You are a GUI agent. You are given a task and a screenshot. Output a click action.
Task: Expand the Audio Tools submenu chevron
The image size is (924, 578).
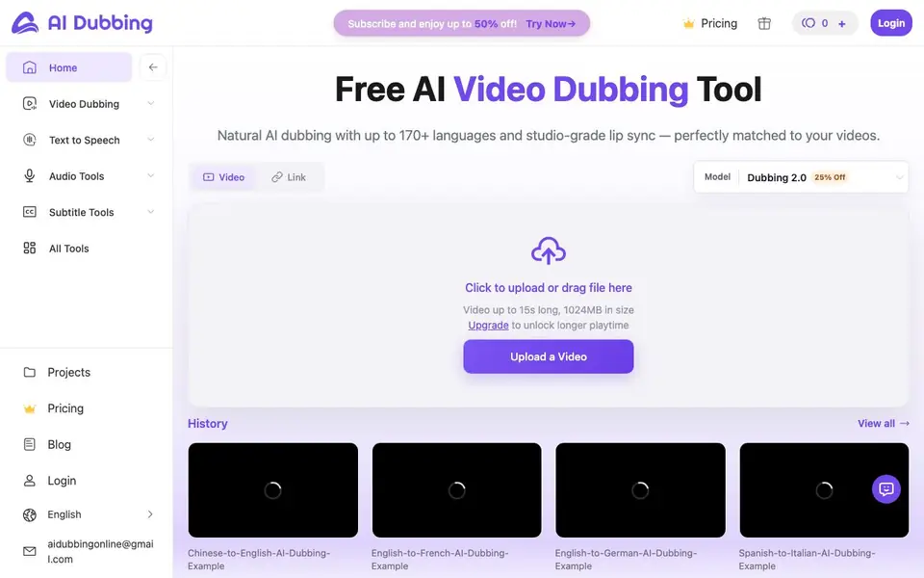pyautogui.click(x=151, y=175)
